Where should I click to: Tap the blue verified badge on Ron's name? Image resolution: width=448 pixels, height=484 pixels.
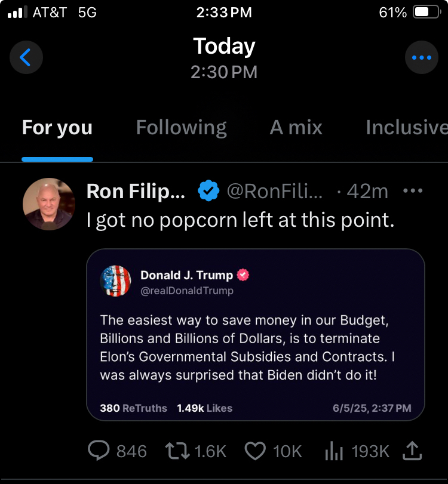(x=208, y=191)
